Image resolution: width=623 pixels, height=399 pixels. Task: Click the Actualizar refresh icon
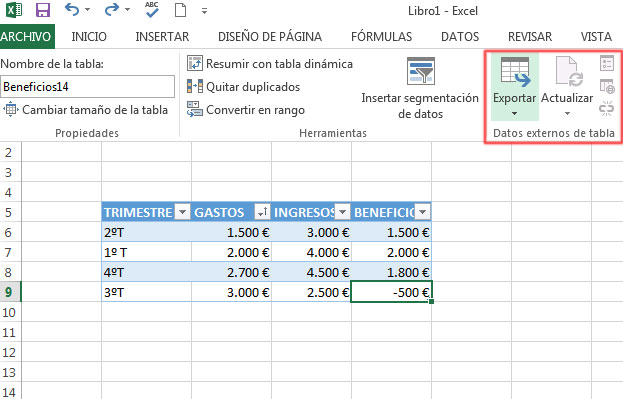tap(568, 72)
